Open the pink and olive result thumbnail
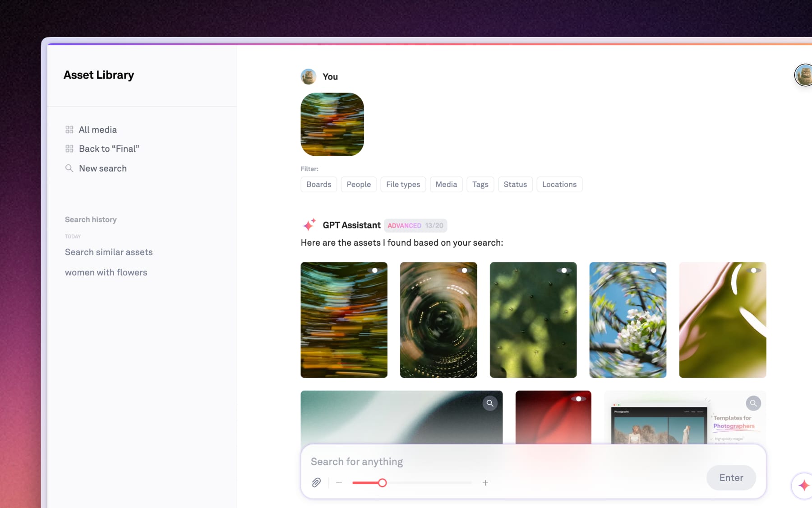Screen dimensions: 812x508 tap(723, 320)
